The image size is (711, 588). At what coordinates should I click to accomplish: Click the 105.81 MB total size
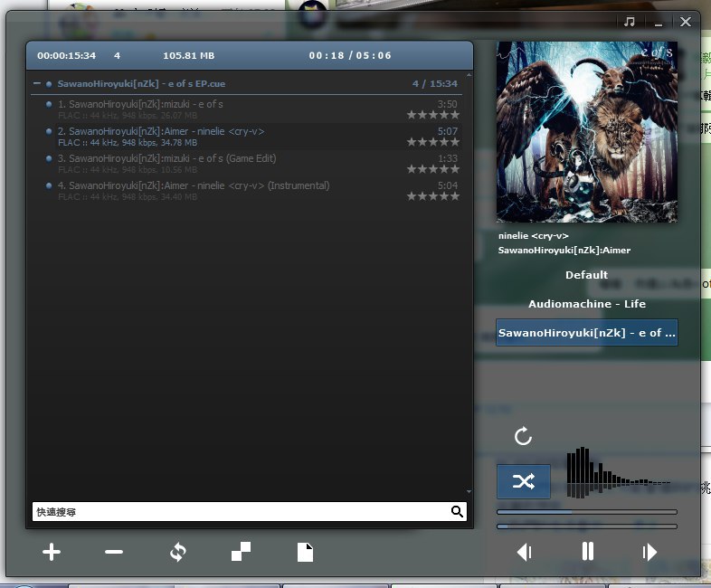[x=189, y=55]
